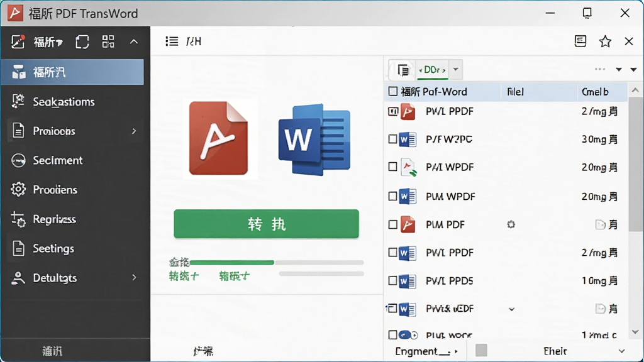The width and height of the screenshot is (644, 362).
Task: Check the PLM WPDF file checkbox
Action: click(x=392, y=196)
